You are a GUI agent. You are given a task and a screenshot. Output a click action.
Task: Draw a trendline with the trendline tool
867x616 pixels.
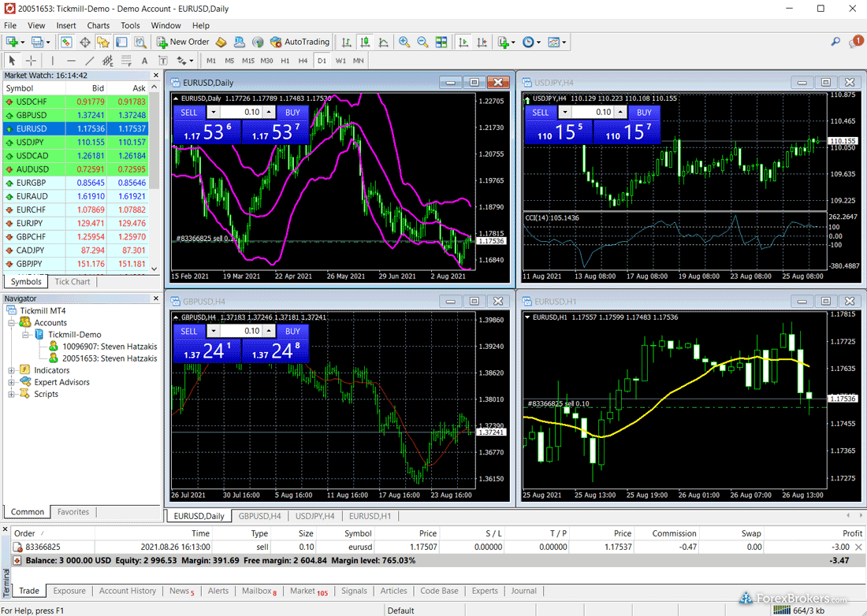(x=89, y=61)
